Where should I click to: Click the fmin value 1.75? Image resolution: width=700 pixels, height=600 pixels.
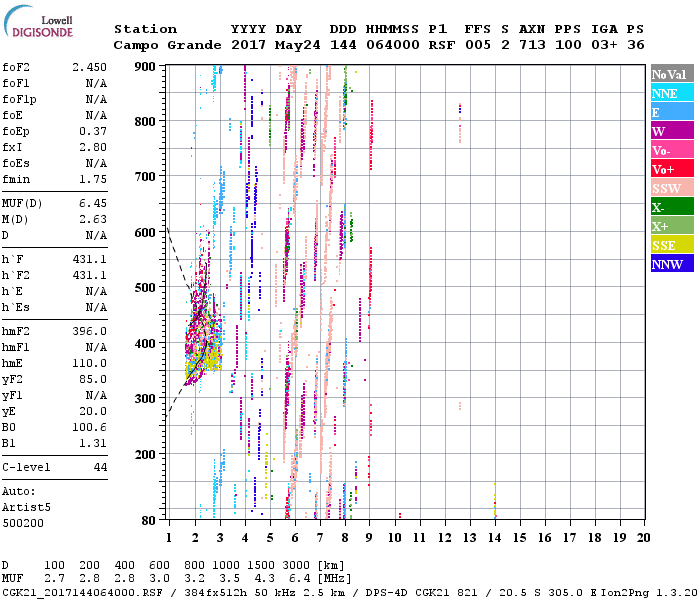(x=93, y=179)
